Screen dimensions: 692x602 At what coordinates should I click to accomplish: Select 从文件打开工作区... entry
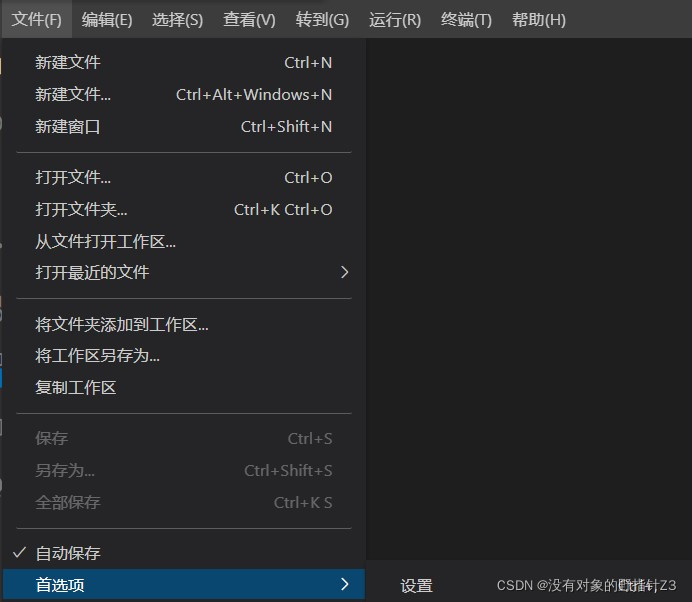pyautogui.click(x=184, y=241)
